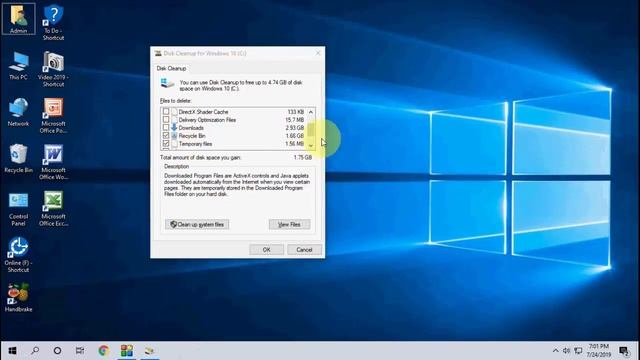
Task: Uncheck the Temporary files checkbox
Action: coord(166,144)
